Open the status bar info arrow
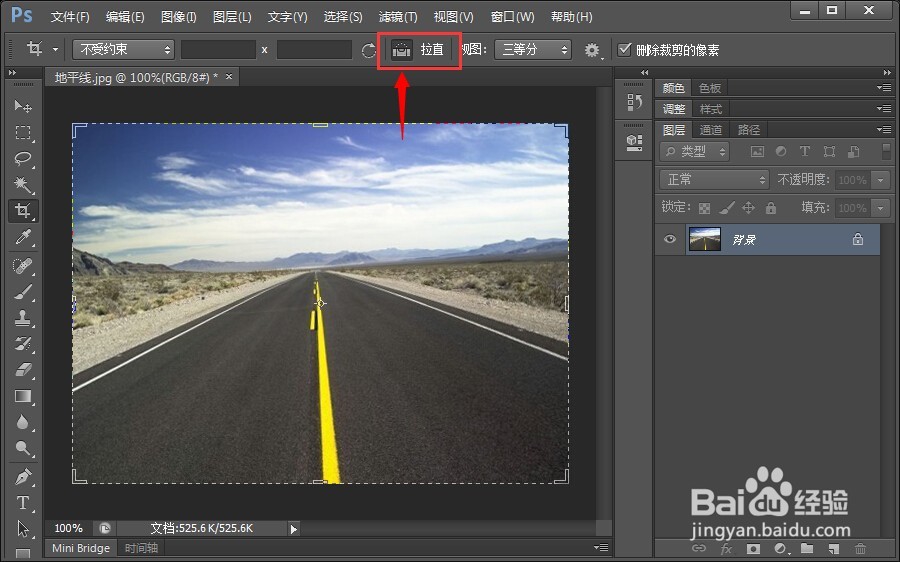Screen dimensions: 900x562 click(294, 529)
